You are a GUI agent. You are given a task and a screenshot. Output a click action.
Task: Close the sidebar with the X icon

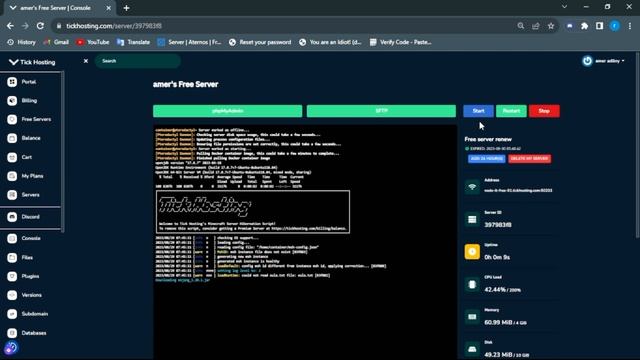click(x=86, y=61)
